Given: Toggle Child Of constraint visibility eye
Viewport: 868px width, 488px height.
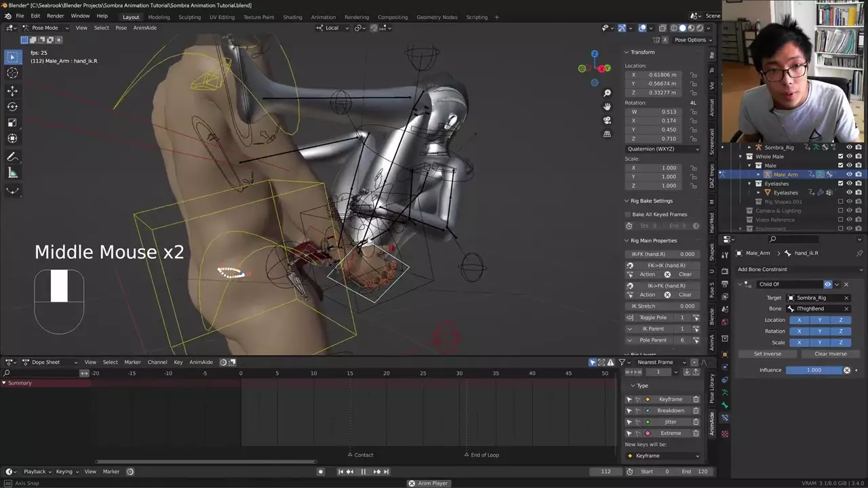Looking at the screenshot, I should click(827, 285).
